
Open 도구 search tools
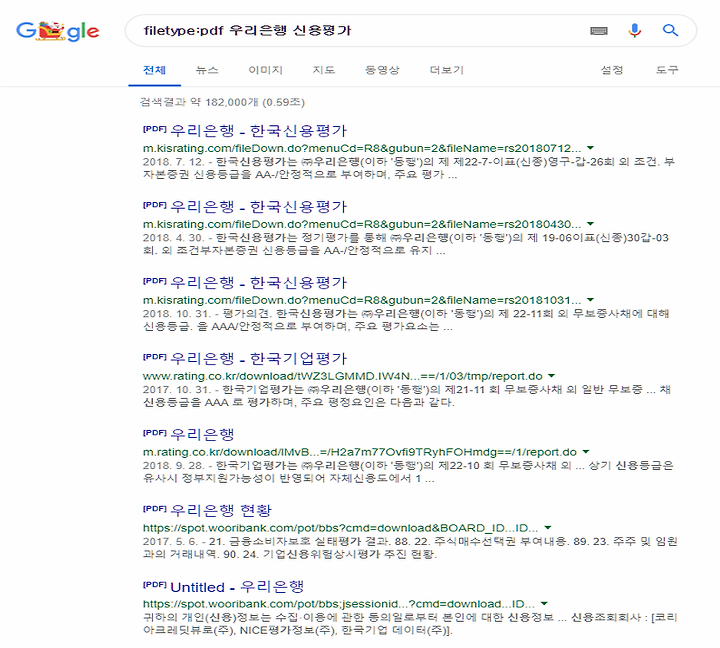coord(667,70)
